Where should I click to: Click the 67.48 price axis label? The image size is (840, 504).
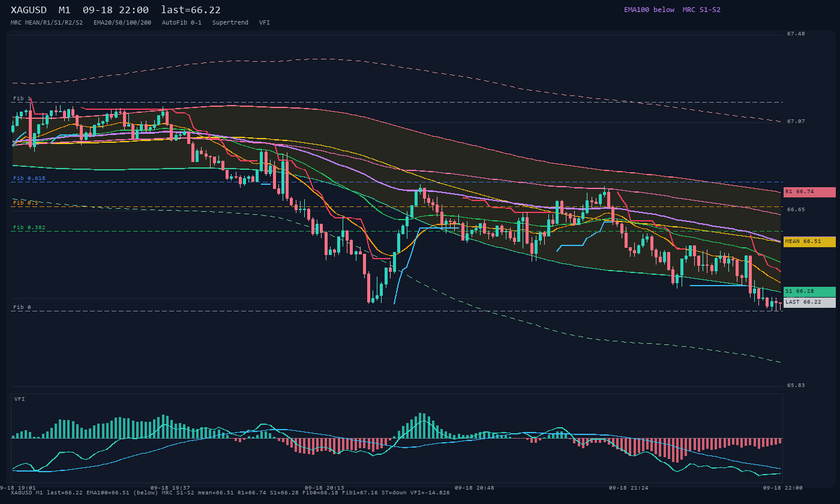796,34
